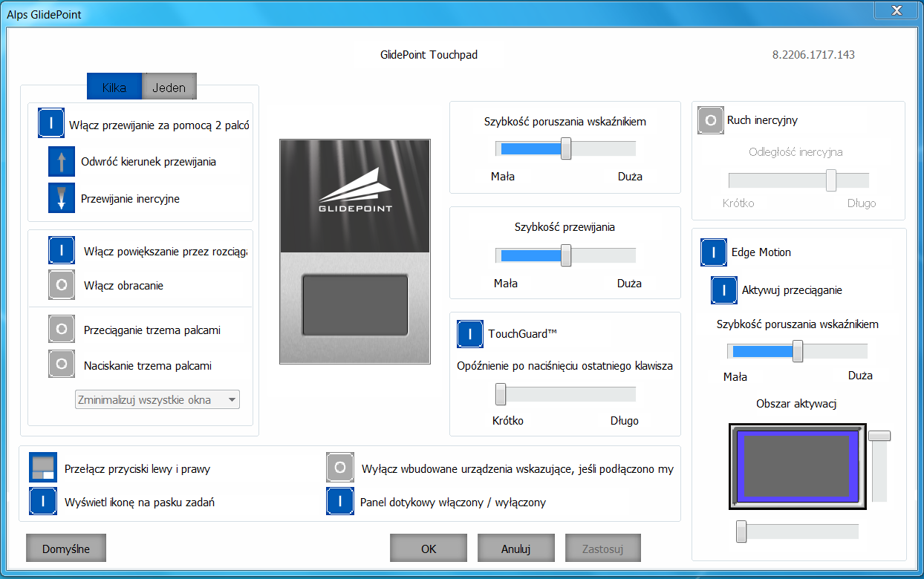Click the up-arrow icon for Odwróć kierunek przewijania
The height and width of the screenshot is (579, 924).
point(62,161)
